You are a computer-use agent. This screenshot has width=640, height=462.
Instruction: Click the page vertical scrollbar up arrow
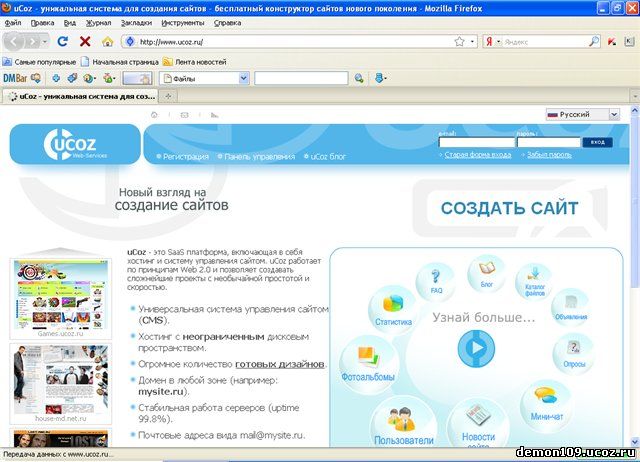[635, 111]
